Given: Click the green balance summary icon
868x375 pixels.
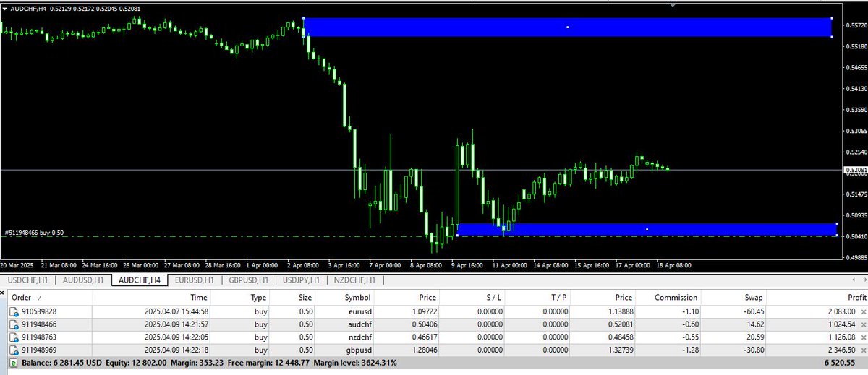Looking at the screenshot, I should pyautogui.click(x=15, y=362).
